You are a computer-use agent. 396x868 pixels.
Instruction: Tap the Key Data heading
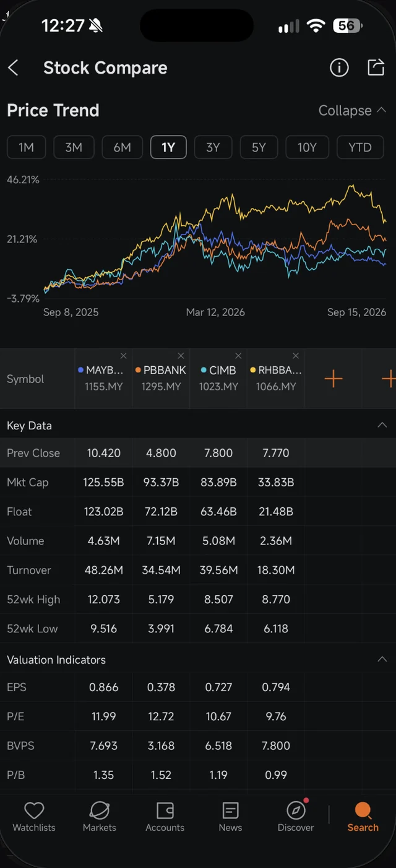[x=29, y=426]
